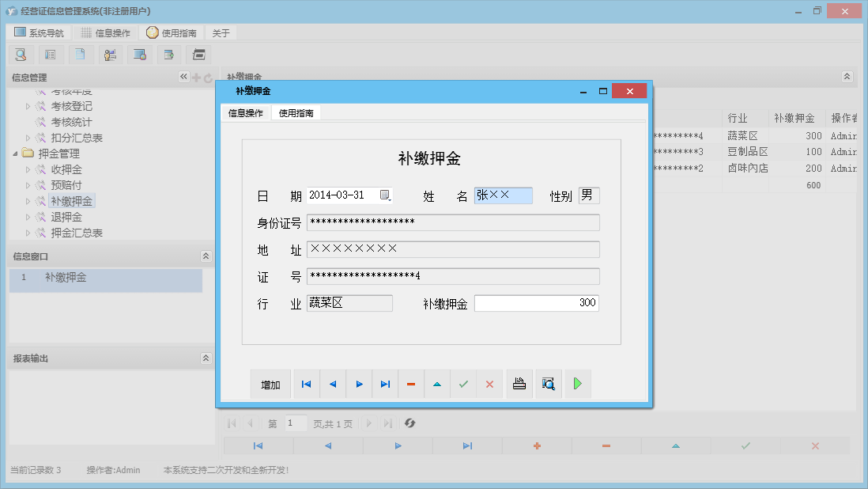This screenshot has height=489, width=868.
Task: Jump to last record in 补缴押金 dialog
Action: pyautogui.click(x=385, y=385)
